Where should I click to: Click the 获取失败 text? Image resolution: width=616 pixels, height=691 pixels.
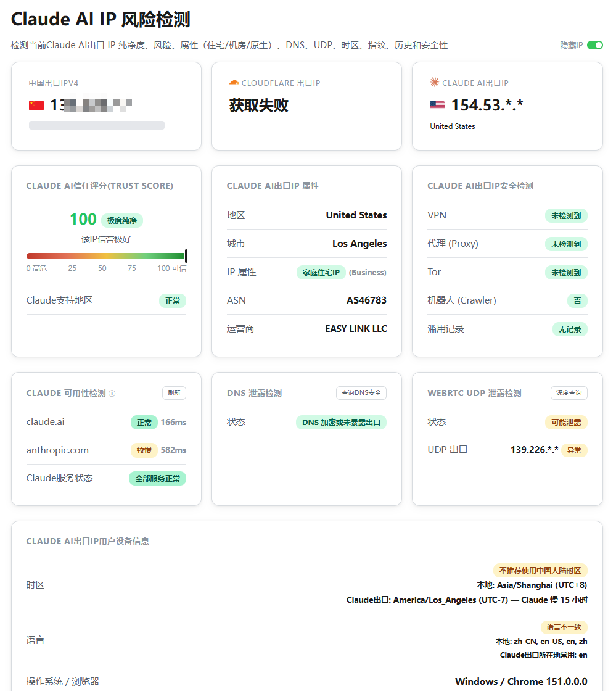tap(259, 106)
